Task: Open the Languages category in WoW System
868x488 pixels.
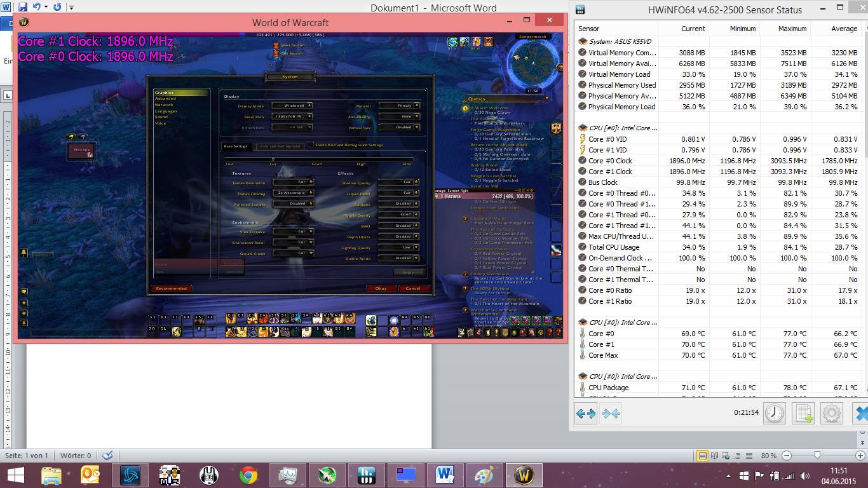Action: coord(166,111)
